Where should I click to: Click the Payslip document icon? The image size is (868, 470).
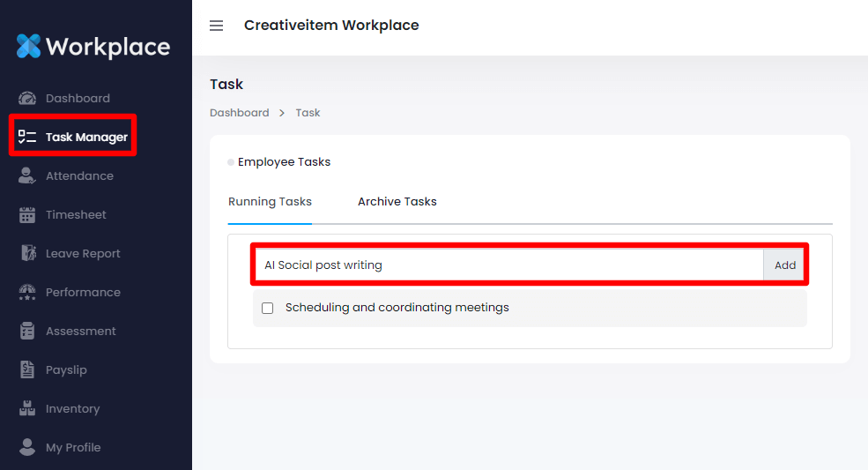[x=27, y=369]
